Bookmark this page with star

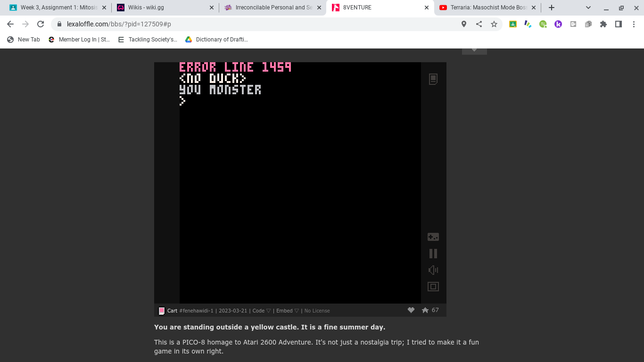point(494,24)
